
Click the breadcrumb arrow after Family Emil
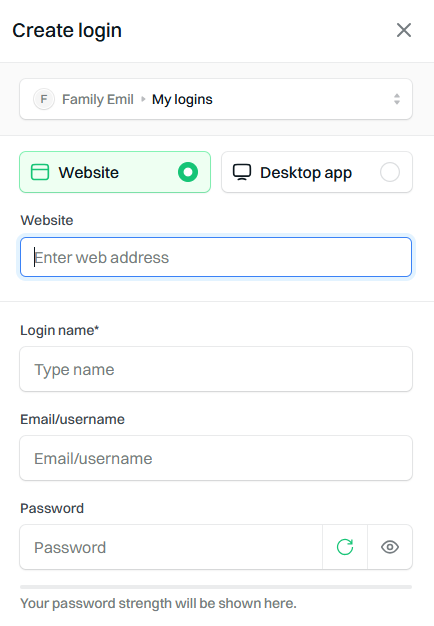pos(143,99)
